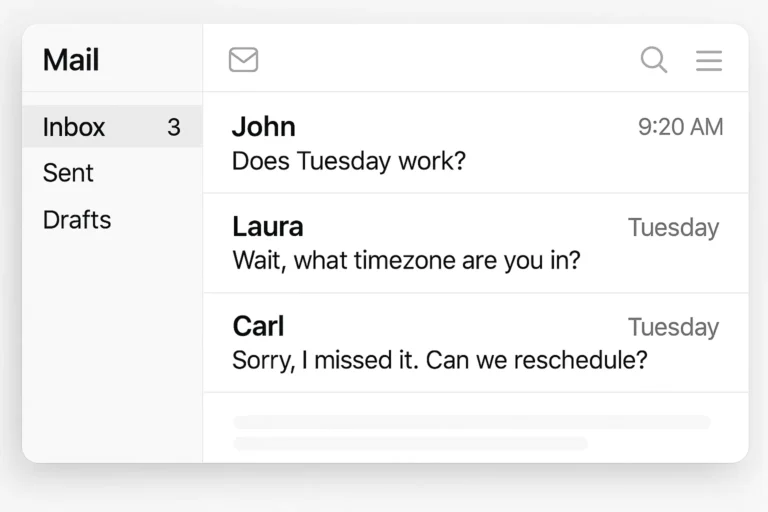Click the loading placeholder message row
The height and width of the screenshot is (512, 768).
pos(476,428)
